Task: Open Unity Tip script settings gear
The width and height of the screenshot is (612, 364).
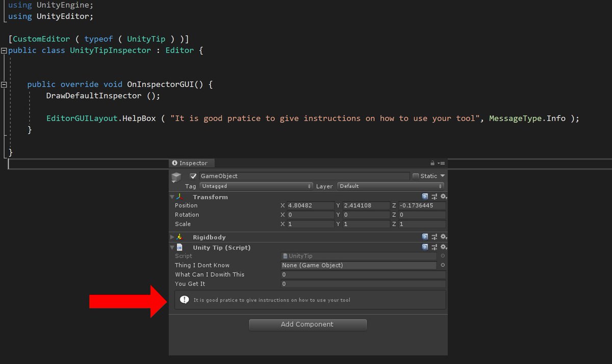Action: (443, 247)
